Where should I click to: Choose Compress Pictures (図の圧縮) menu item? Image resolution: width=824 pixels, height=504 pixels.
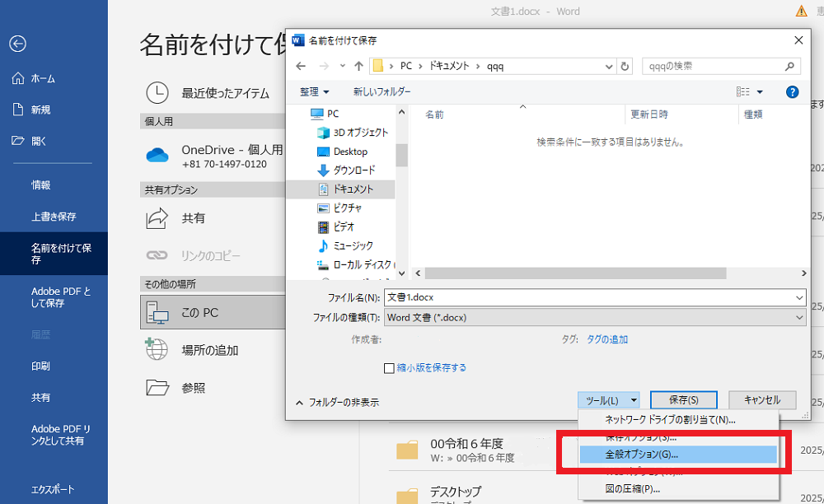[x=678, y=489]
